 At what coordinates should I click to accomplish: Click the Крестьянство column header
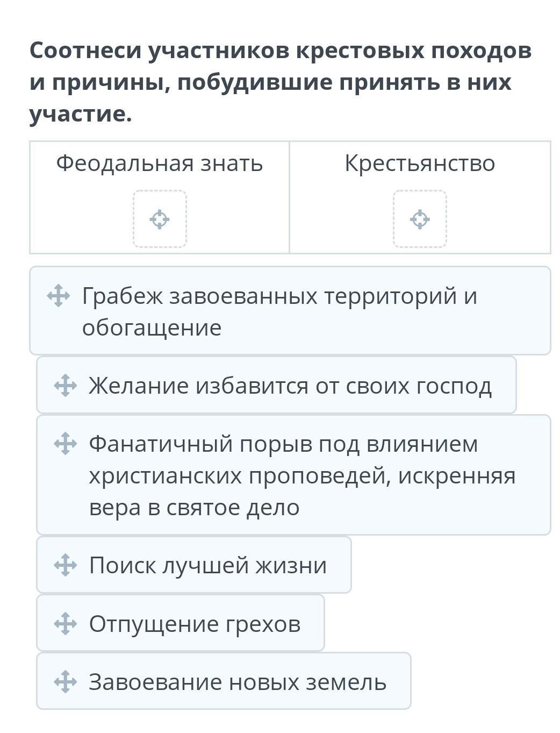tap(420, 163)
